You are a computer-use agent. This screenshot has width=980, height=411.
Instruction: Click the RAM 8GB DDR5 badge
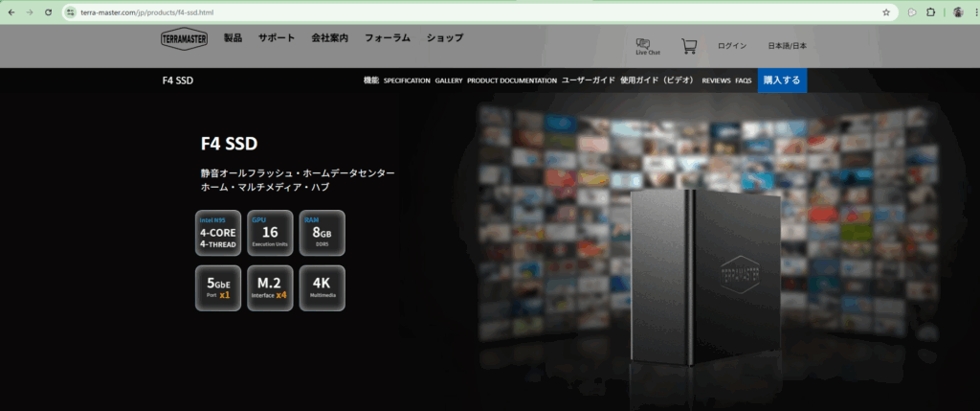(x=322, y=233)
